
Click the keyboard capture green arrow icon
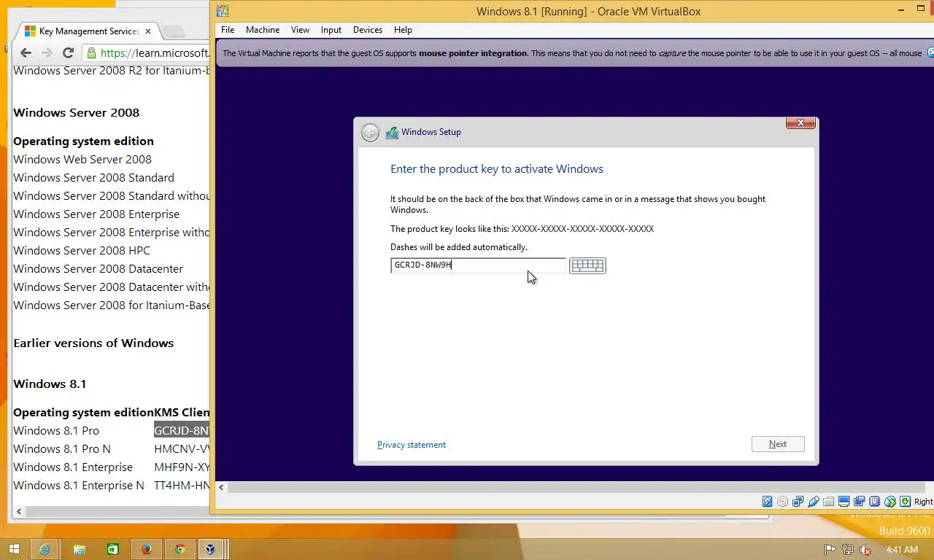click(x=906, y=502)
